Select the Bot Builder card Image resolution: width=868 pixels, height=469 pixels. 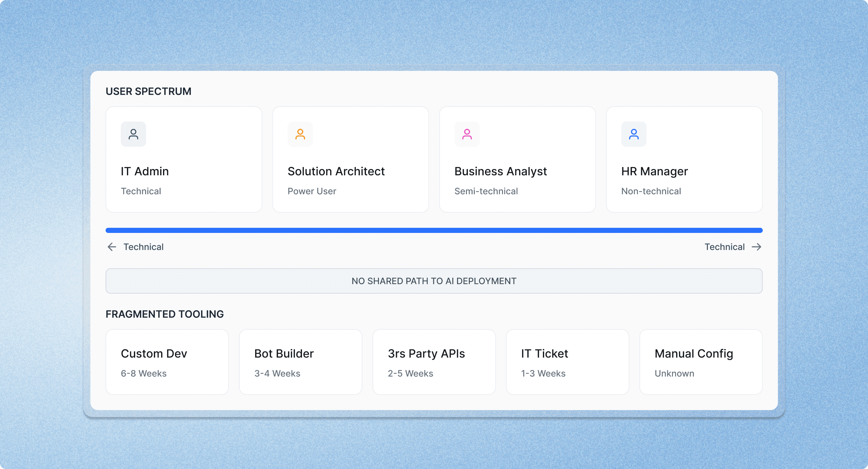point(300,362)
